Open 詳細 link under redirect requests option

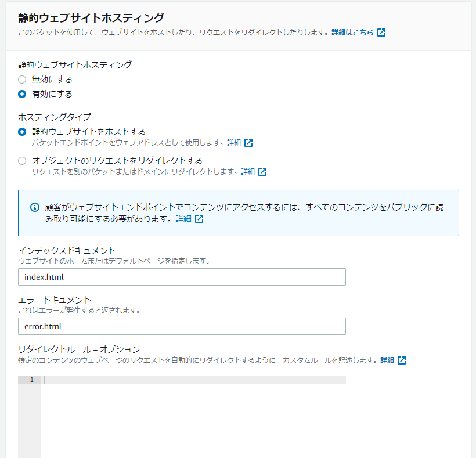[248, 171]
